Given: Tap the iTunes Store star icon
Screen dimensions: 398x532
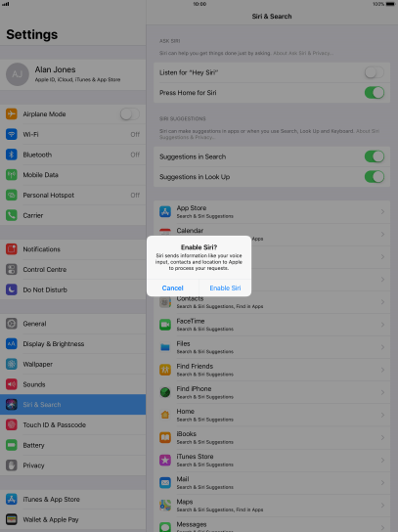Looking at the screenshot, I should point(165,460).
